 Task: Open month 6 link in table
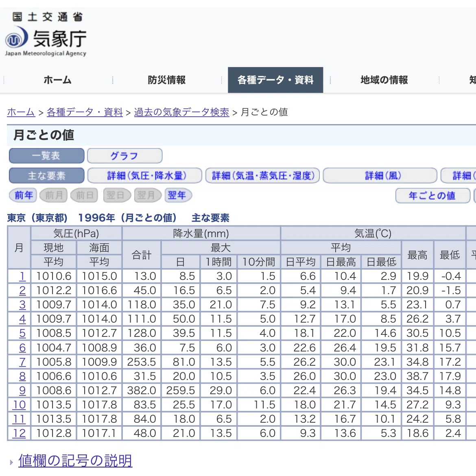click(22, 347)
